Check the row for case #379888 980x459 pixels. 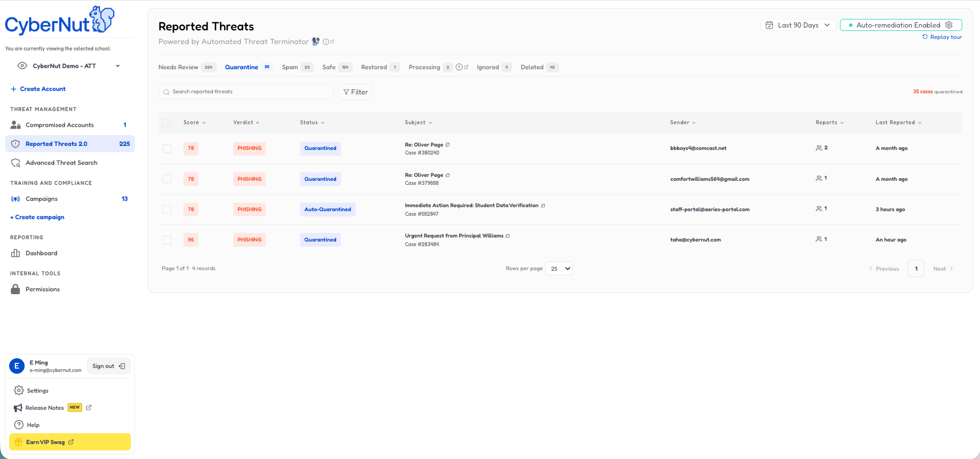point(168,179)
